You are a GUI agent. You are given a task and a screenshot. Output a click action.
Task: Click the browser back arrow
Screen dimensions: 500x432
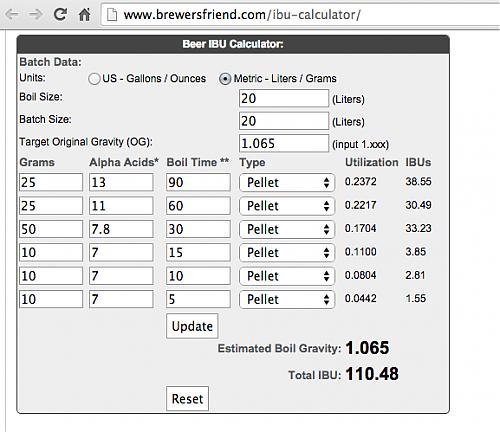(12, 14)
